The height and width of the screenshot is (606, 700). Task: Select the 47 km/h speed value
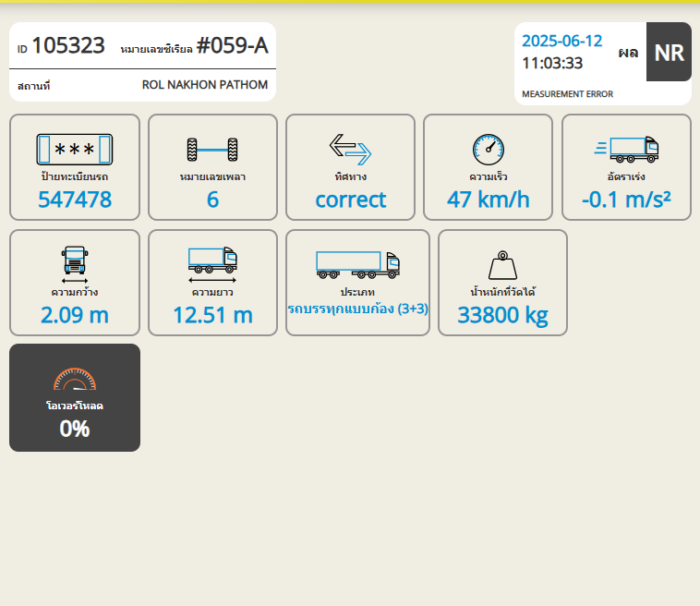(488, 199)
